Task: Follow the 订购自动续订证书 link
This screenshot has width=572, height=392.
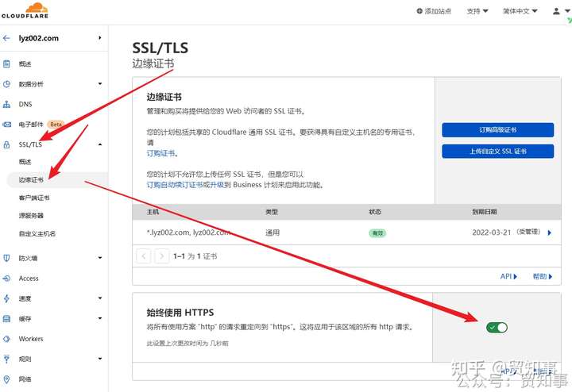Action: 175,185
